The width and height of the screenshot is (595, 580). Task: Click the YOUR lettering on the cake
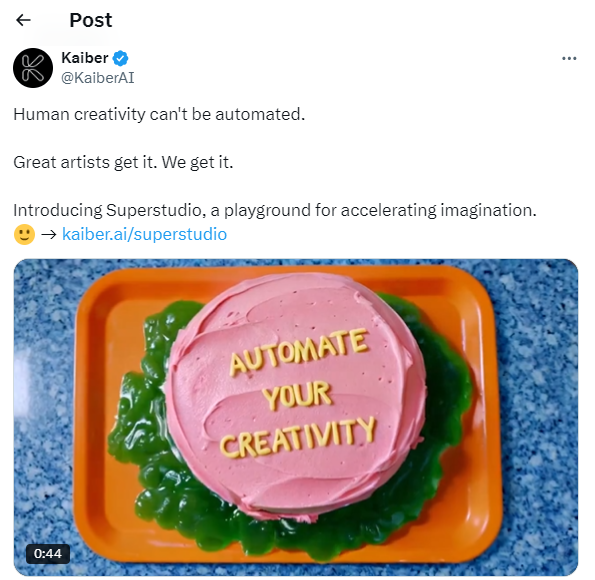pos(297,395)
